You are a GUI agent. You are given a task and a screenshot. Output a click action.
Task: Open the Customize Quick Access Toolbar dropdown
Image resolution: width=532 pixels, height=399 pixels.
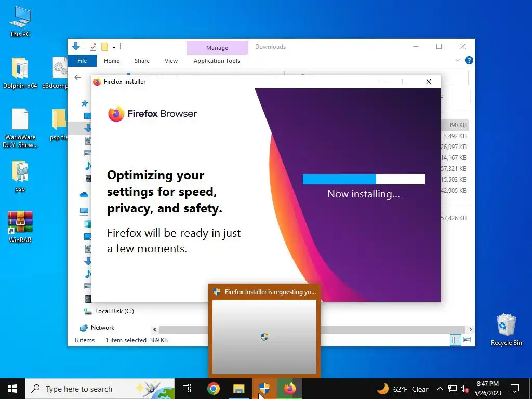click(114, 47)
